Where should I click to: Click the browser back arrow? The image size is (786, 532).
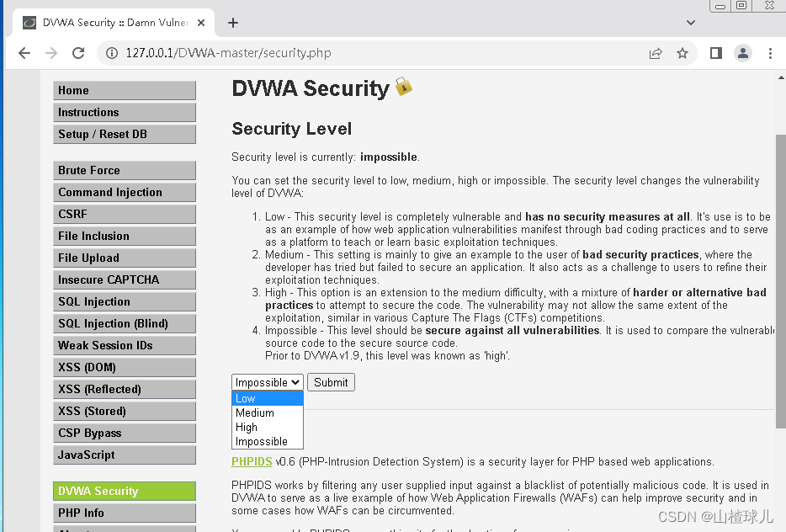(24, 52)
